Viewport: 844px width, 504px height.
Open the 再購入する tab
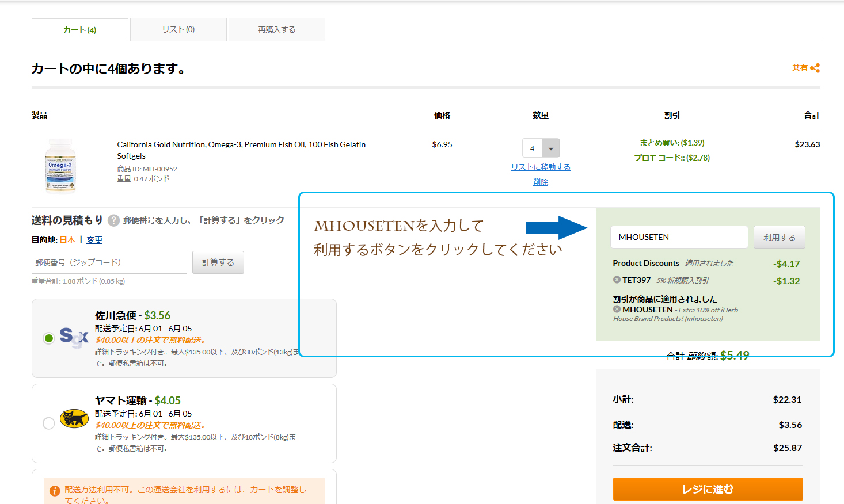[277, 29]
